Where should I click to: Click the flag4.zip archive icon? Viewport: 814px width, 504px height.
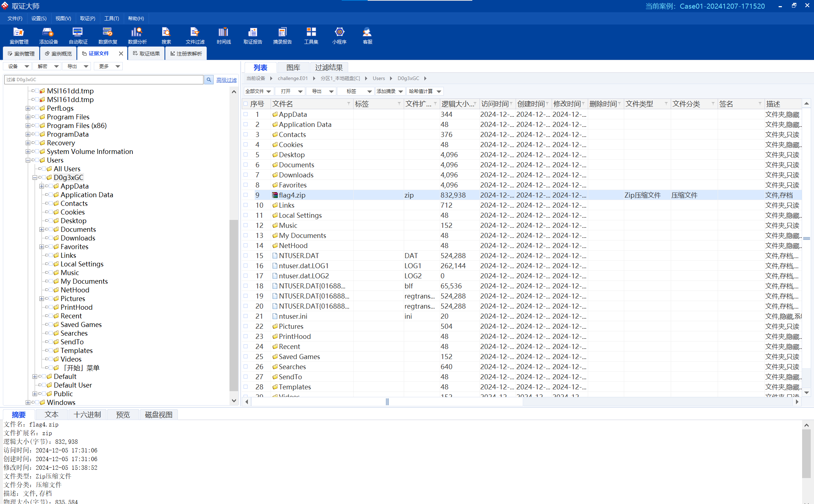coord(275,195)
